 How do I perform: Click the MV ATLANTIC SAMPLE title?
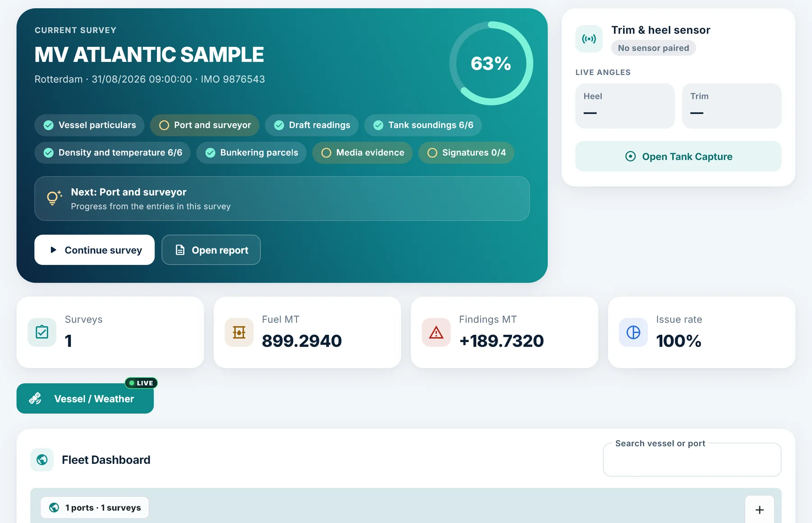tap(149, 55)
